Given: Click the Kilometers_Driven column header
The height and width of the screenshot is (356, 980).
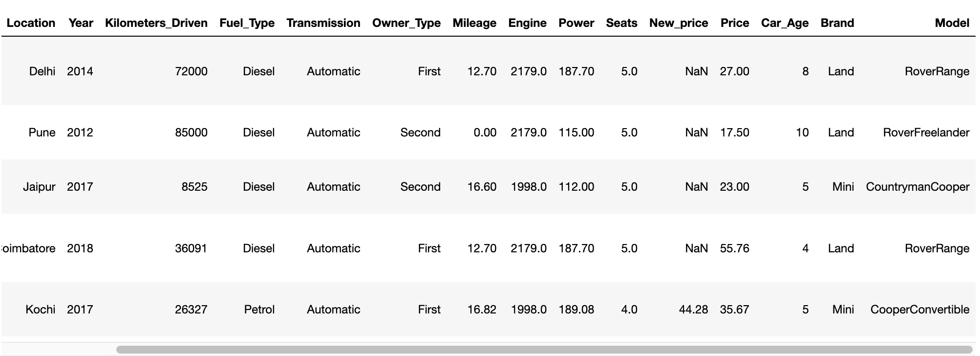Looking at the screenshot, I should (156, 23).
